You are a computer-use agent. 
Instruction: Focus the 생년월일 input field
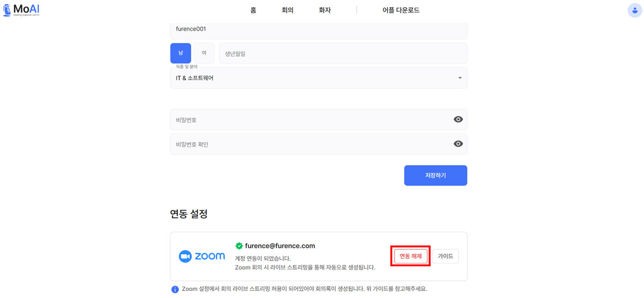pos(343,53)
